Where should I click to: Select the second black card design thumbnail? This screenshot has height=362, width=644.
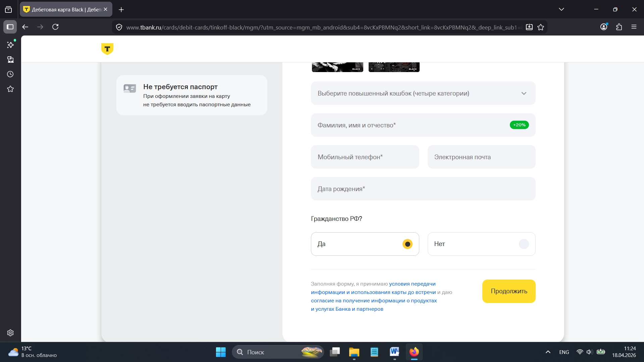click(x=394, y=67)
